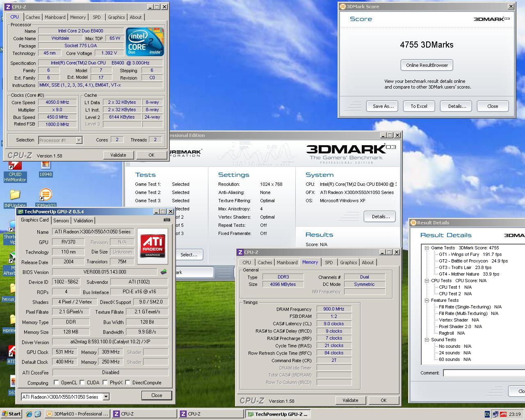Enable the CUDA checkbox in GPU-Z
The height and width of the screenshot is (420, 525).
[82, 382]
